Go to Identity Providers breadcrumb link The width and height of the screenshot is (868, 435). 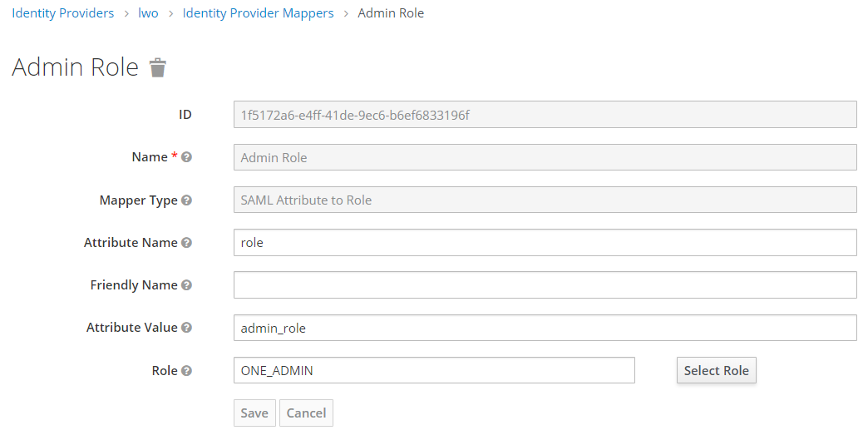point(63,13)
